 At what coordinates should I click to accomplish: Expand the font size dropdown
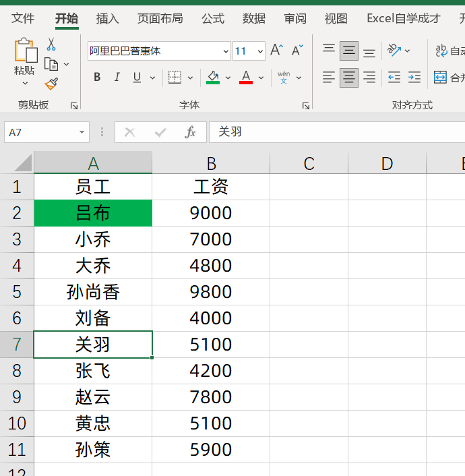point(260,51)
